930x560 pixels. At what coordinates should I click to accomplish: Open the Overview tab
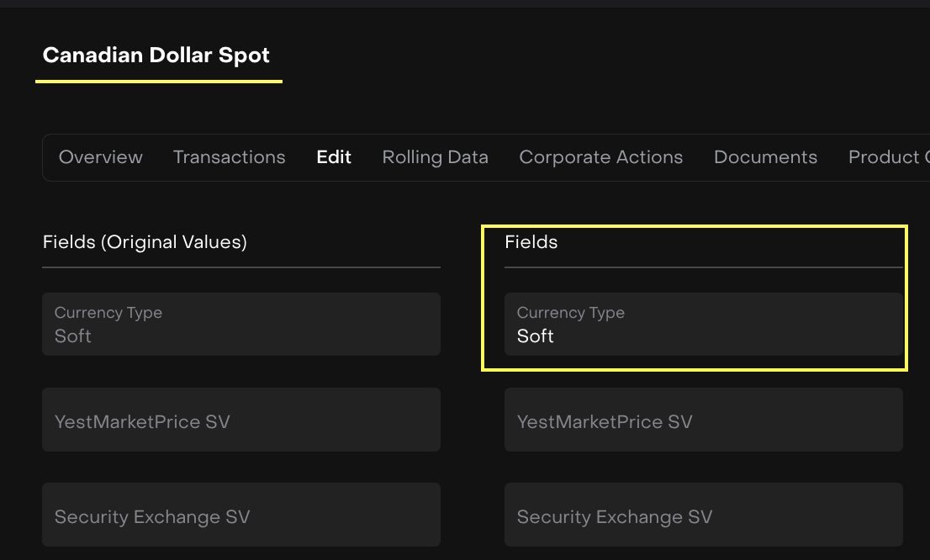pos(101,157)
